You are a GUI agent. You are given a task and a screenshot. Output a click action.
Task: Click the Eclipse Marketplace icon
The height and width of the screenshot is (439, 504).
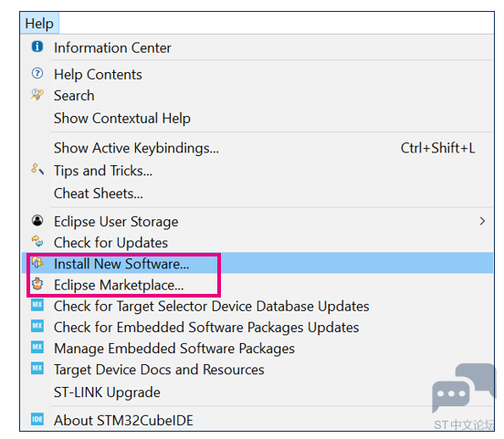click(37, 284)
